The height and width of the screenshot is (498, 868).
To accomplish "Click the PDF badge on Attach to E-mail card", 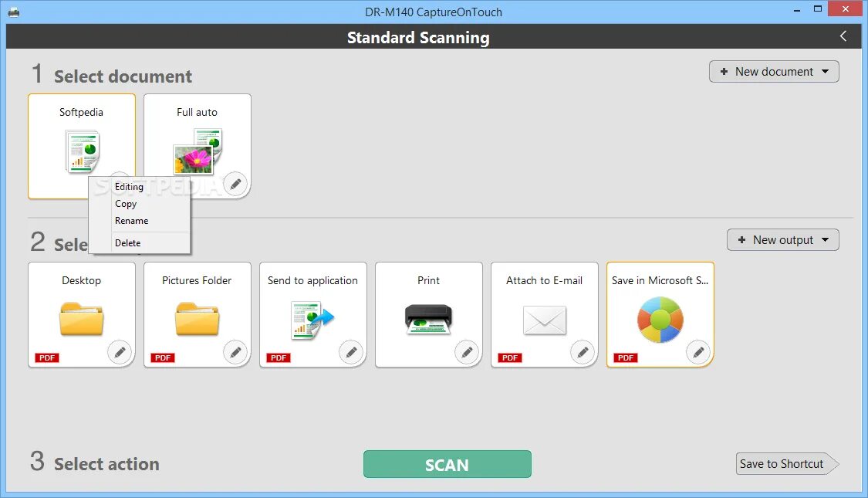I will point(510,357).
